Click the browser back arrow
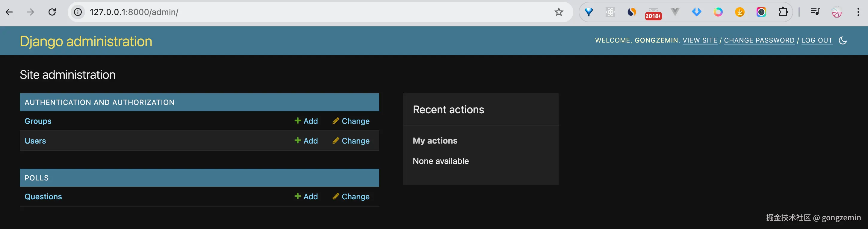 point(10,12)
